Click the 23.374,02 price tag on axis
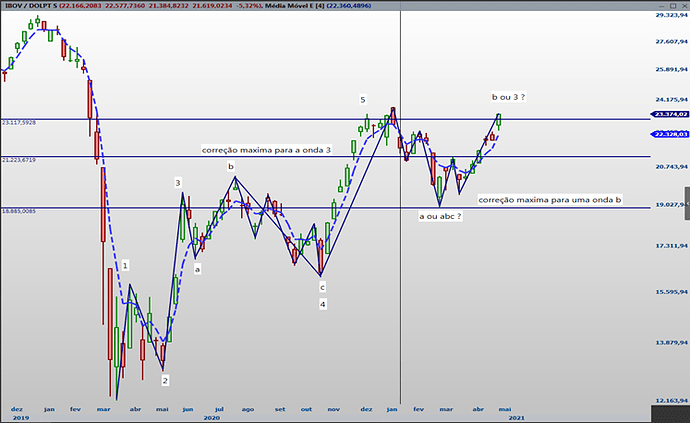 (x=670, y=114)
